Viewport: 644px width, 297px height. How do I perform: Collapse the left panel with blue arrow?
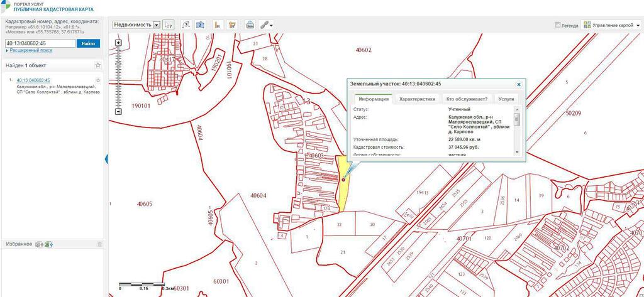[106, 159]
